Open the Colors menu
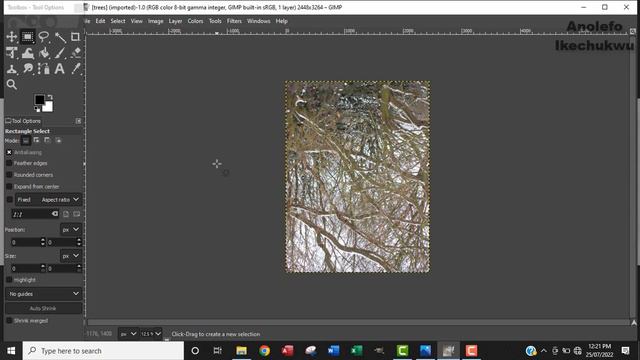The width and height of the screenshot is (640, 360). (196, 21)
